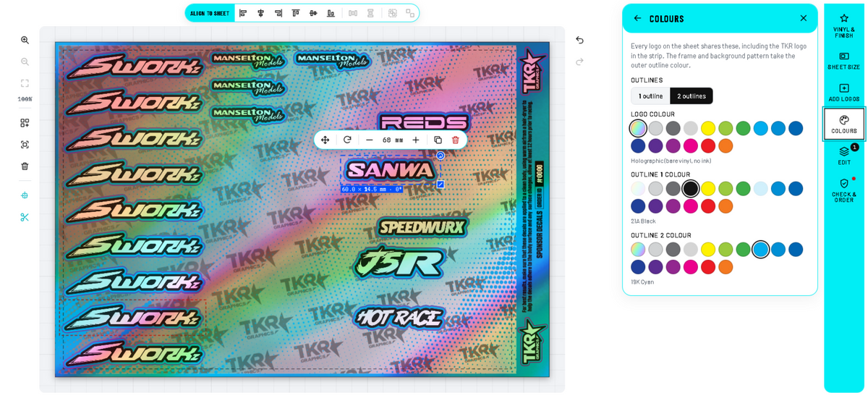Toggle the crosshair snap guide icon
This screenshot has width=868, height=398.
(25, 195)
